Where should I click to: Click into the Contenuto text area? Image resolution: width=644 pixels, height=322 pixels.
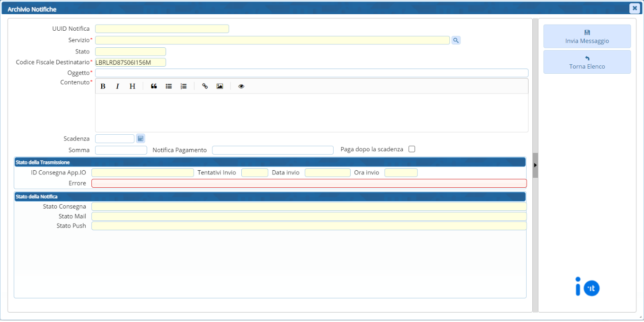[311, 113]
